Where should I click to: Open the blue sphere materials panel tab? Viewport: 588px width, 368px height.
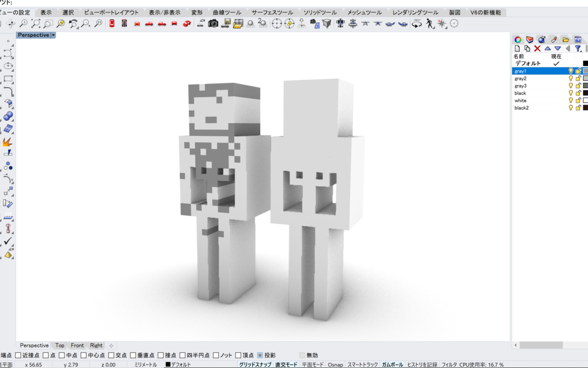541,40
